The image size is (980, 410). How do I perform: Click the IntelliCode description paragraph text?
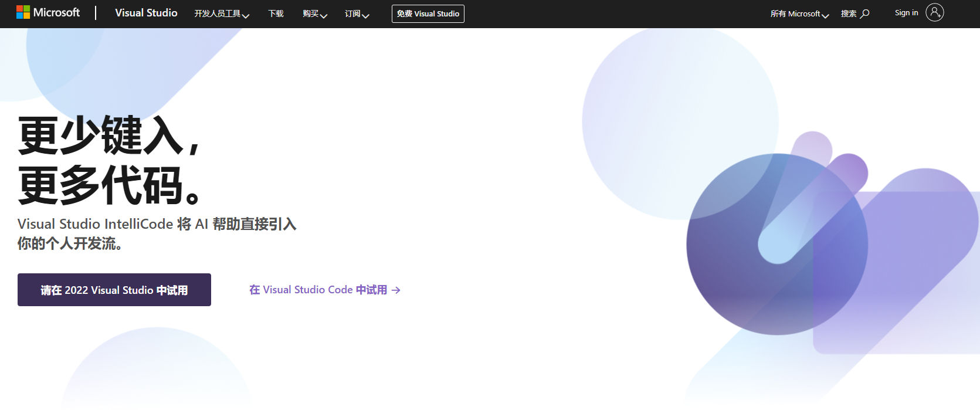[x=157, y=233]
